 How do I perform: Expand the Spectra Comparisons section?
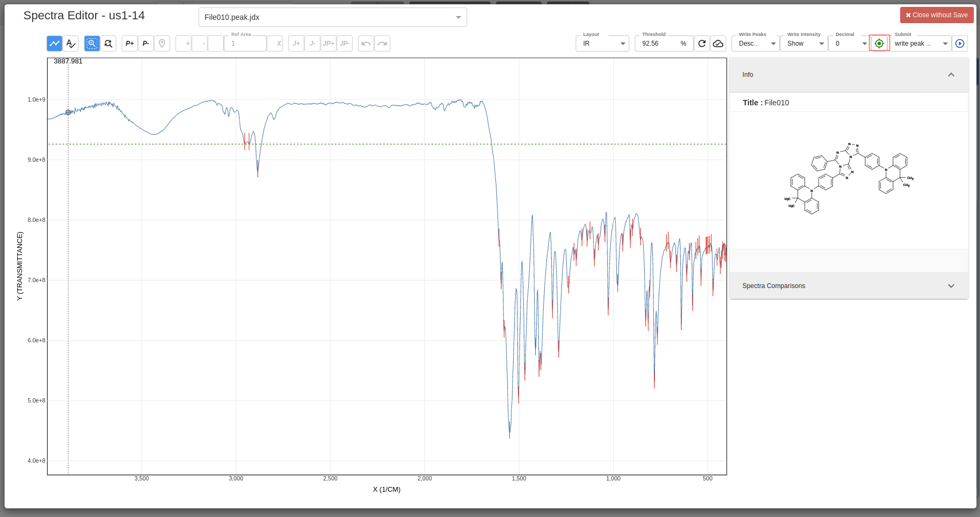848,285
